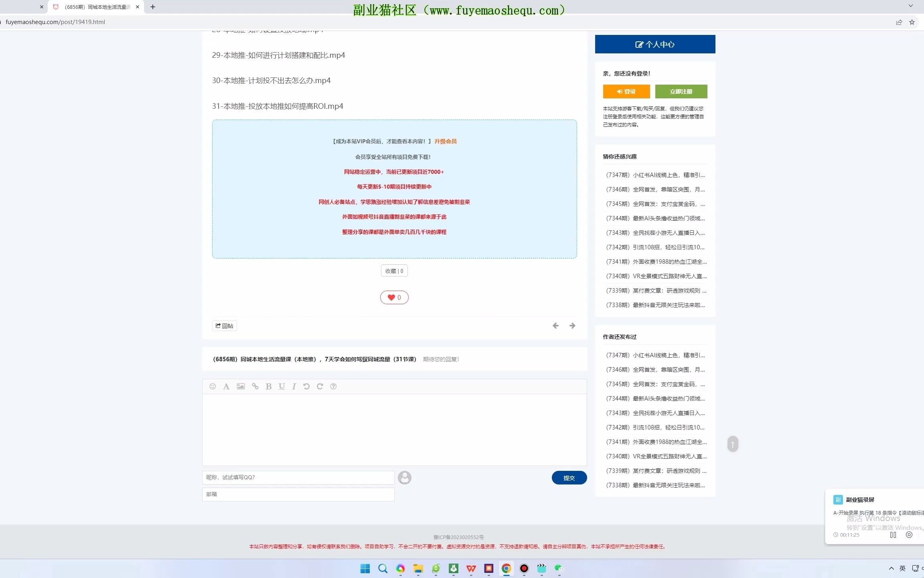Open (7342期) 引流108招 in 猜你还感兴趣

point(655,247)
